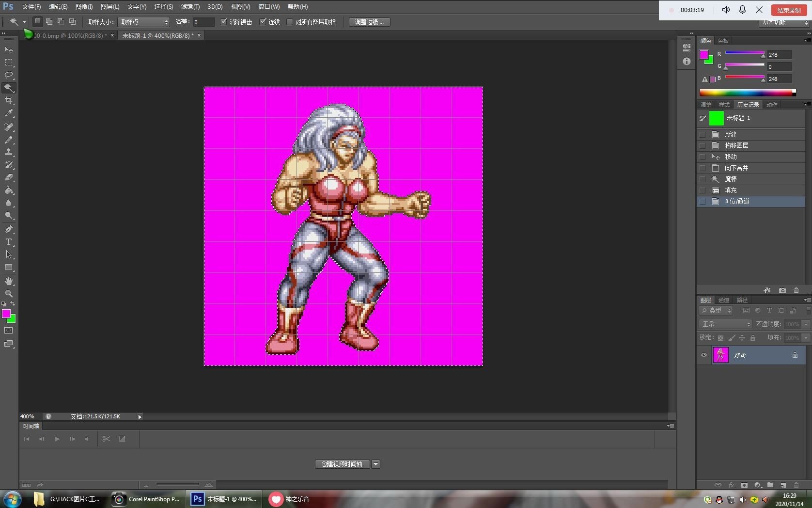The height and width of the screenshot is (508, 812).
Task: Create new snapshot camera icon in History
Action: click(782, 290)
